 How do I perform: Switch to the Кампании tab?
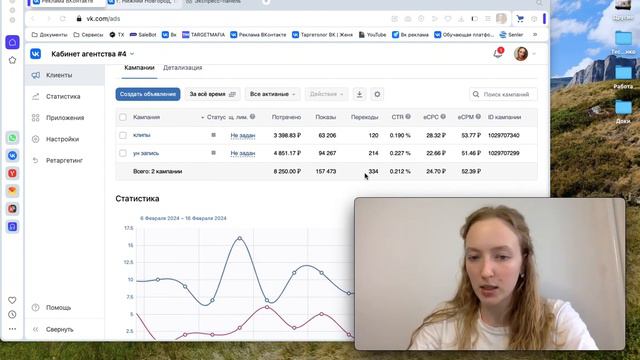coord(139,68)
